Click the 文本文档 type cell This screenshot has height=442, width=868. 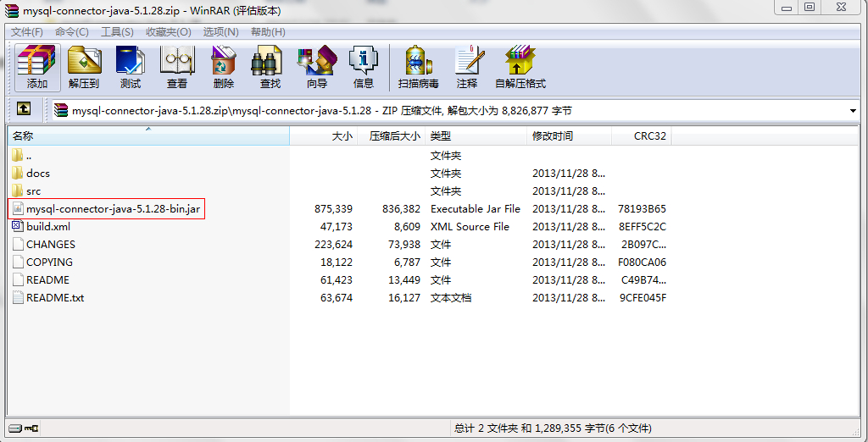tap(451, 297)
